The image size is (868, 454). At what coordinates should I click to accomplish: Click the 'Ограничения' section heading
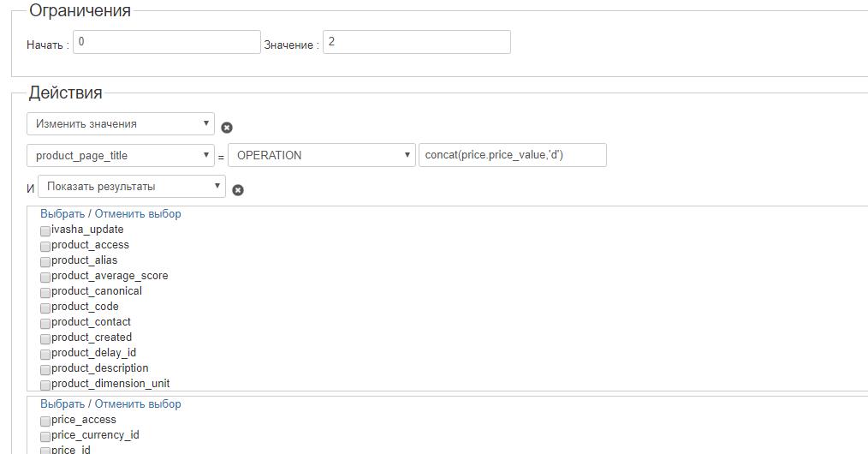pyautogui.click(x=80, y=10)
